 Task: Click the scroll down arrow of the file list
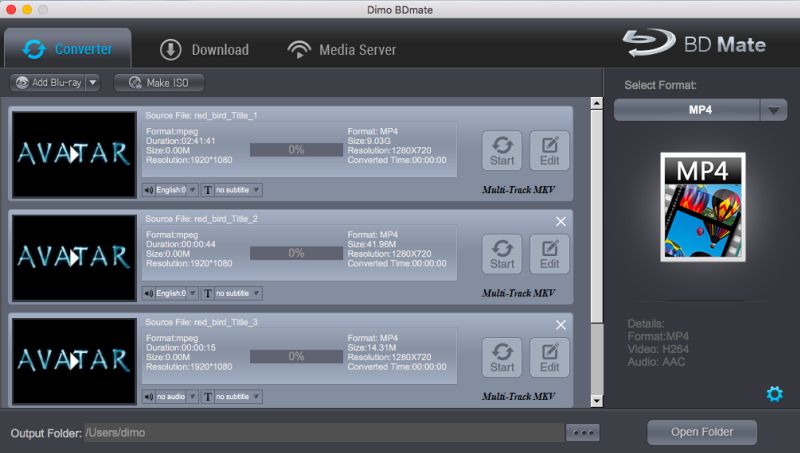tap(596, 401)
